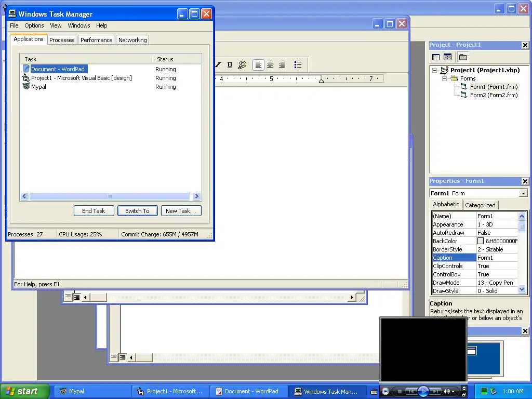Image resolution: width=532 pixels, height=399 pixels.
Task: Click the Underline button in WordPad toolbar
Action: point(230,65)
